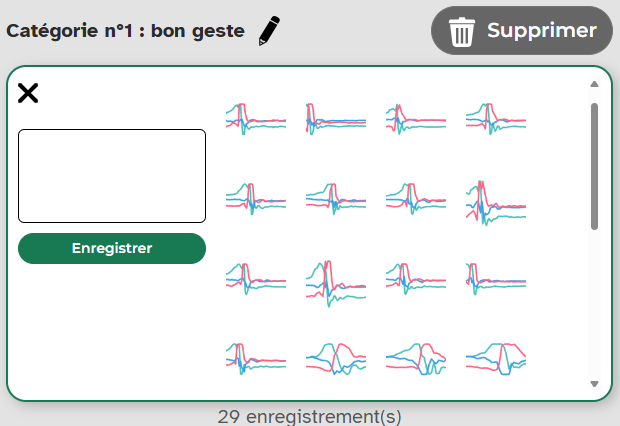Click the category title 'bon geste'
620x426 pixels.
(x=198, y=31)
